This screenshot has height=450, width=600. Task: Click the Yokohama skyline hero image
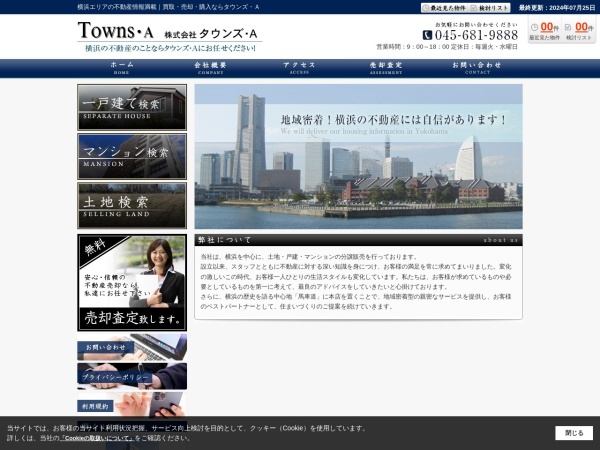[x=358, y=157]
